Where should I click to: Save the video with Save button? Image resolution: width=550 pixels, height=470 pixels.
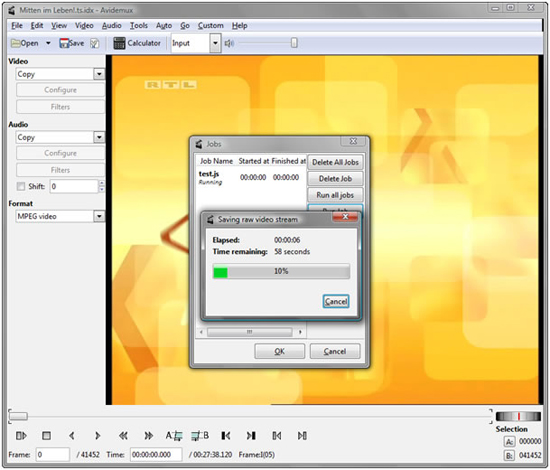click(x=72, y=43)
